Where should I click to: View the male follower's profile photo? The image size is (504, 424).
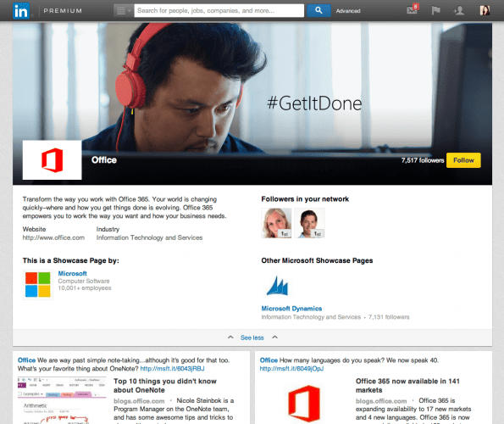click(x=309, y=223)
